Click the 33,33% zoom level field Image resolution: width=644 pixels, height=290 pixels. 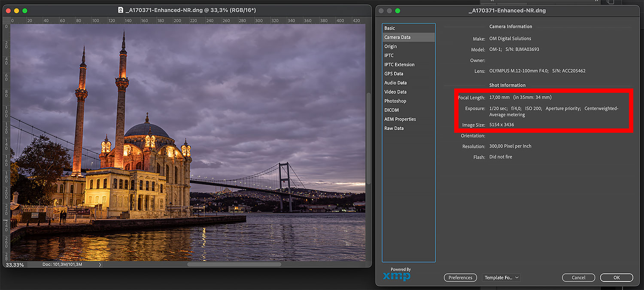pos(15,265)
